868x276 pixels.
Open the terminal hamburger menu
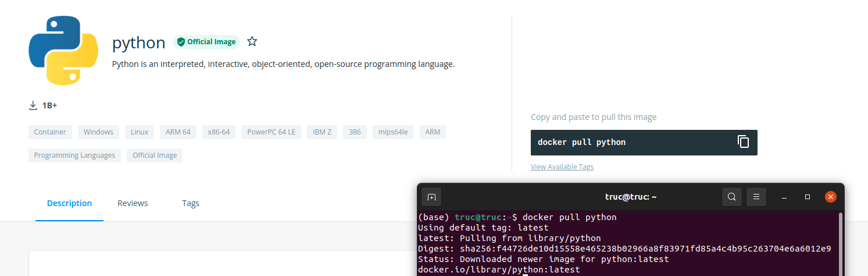[x=756, y=197]
